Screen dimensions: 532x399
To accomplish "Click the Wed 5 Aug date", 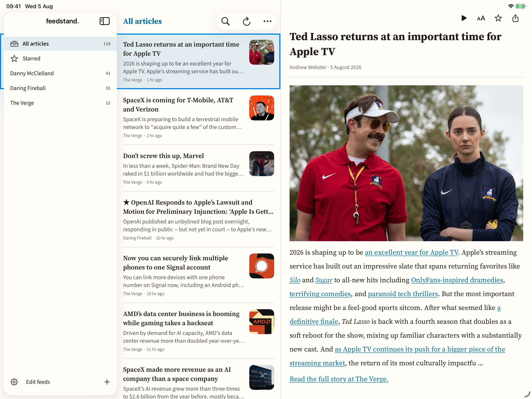I will [39, 6].
